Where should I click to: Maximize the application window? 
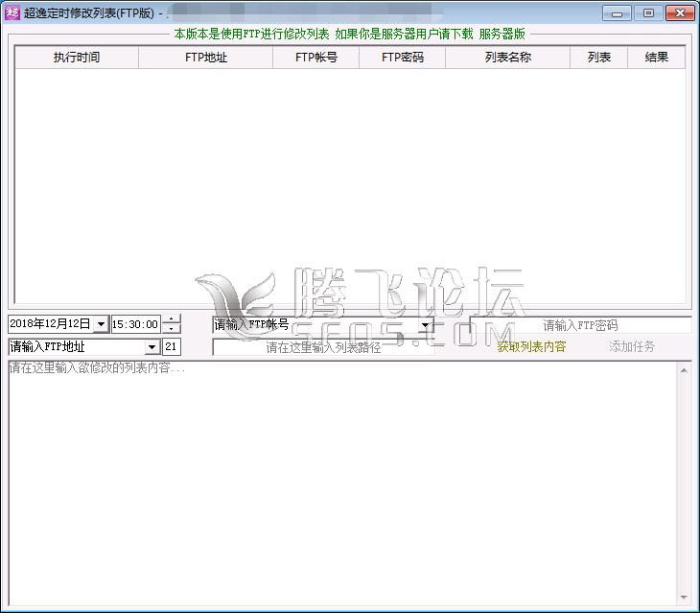(649, 13)
